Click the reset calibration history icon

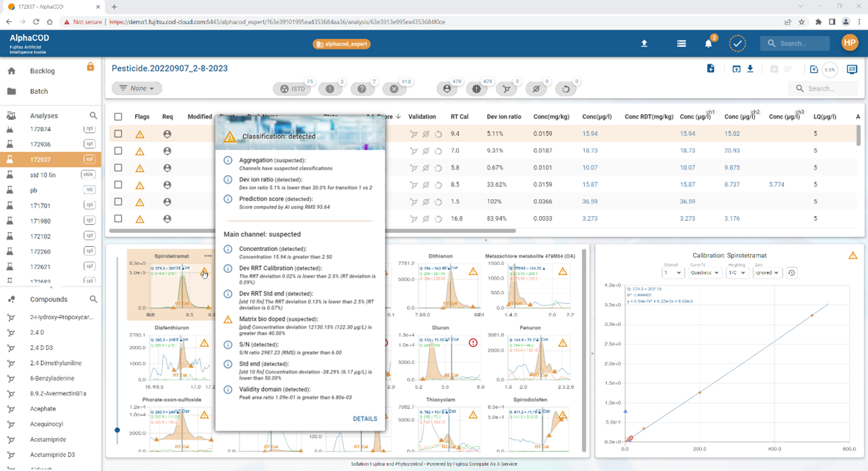tap(792, 273)
